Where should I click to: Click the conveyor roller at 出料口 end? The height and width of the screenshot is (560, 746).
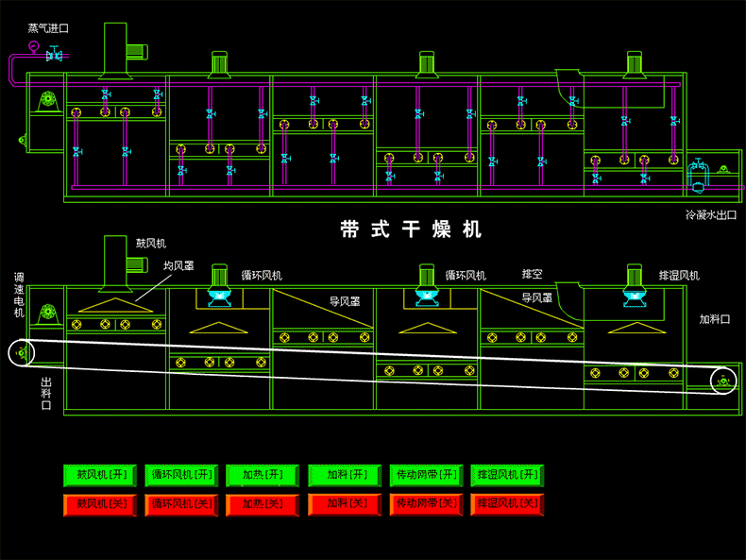tap(22, 353)
